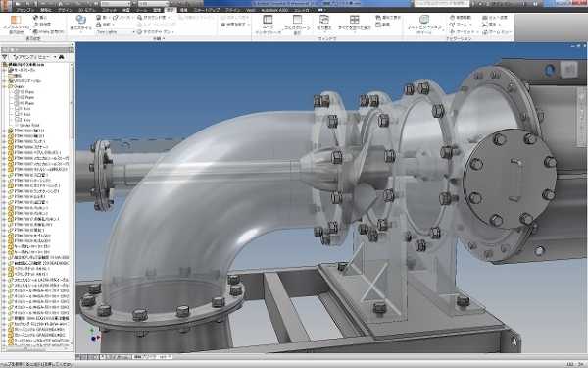Open the Vault ribbon tab
The image size is (588, 368).
pyautogui.click(x=250, y=10)
